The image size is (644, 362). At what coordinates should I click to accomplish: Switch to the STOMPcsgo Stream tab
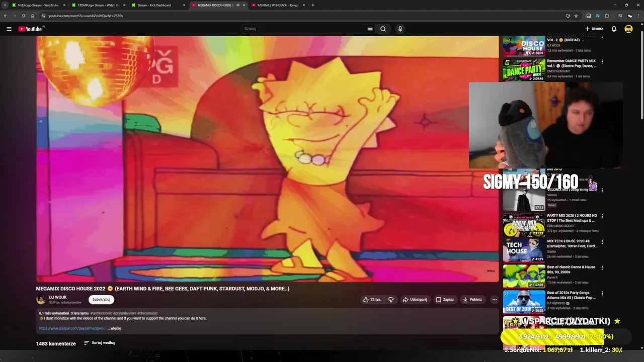point(98,5)
